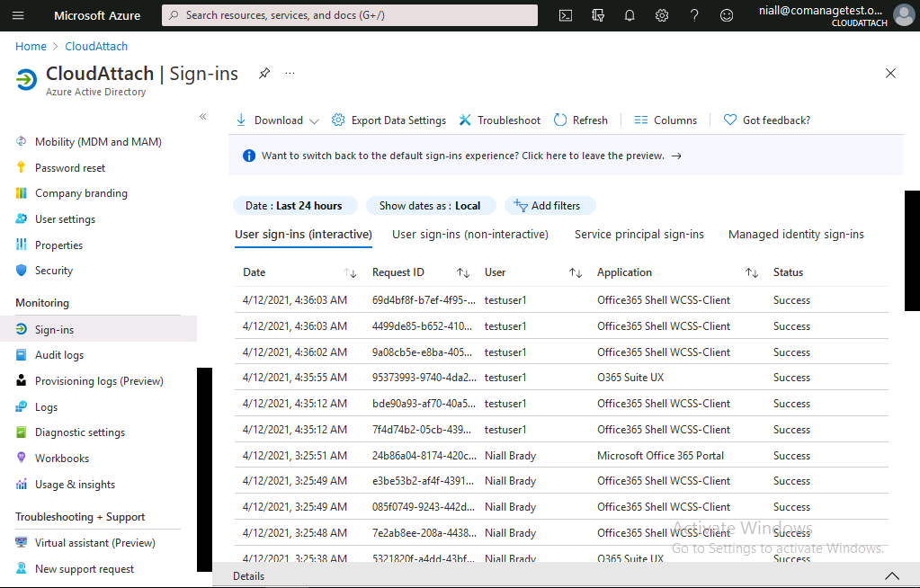Open Export Data Settings
Screen dimensions: 920x588
[x=389, y=120]
